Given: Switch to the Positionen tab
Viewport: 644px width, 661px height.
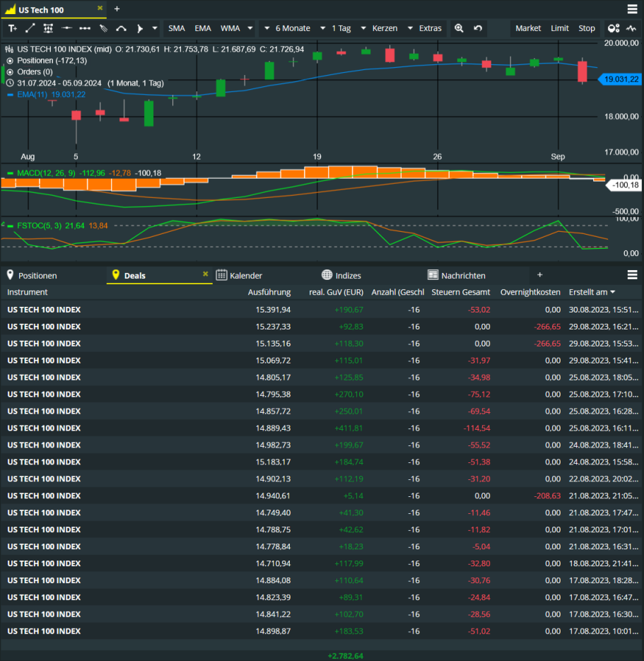Looking at the screenshot, I should pos(37,276).
